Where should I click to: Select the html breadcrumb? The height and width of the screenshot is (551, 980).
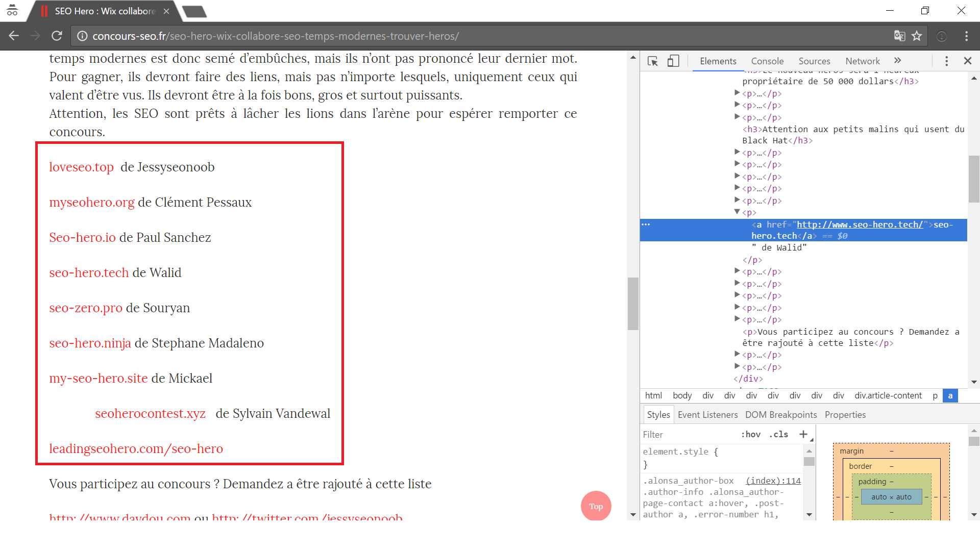653,395
